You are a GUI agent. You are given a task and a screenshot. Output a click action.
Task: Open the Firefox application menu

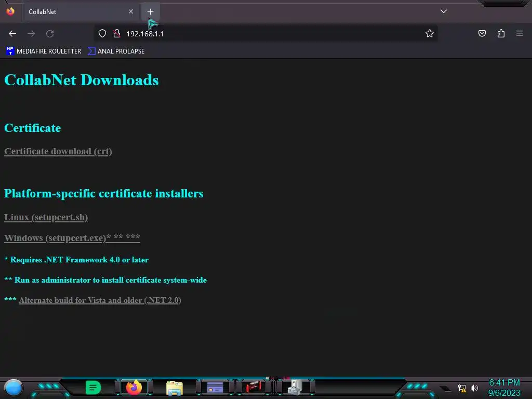520,33
